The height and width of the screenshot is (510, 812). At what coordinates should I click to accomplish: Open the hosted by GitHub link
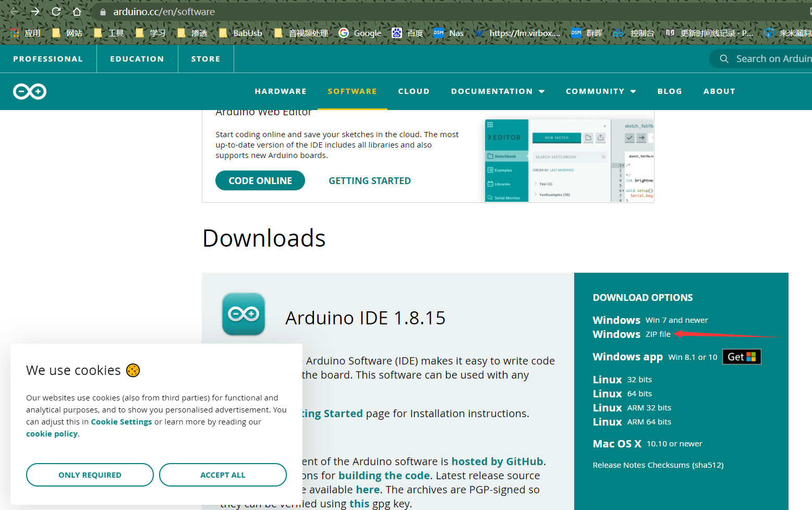[497, 462]
